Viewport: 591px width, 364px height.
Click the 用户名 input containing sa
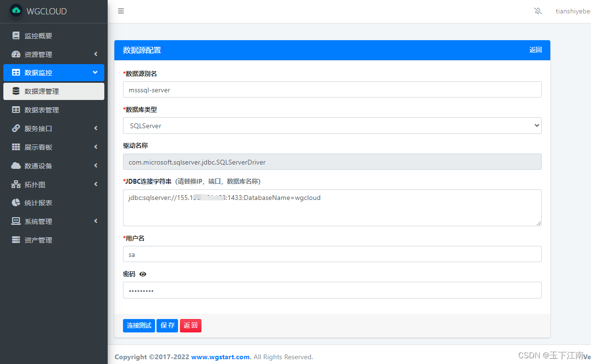point(332,254)
